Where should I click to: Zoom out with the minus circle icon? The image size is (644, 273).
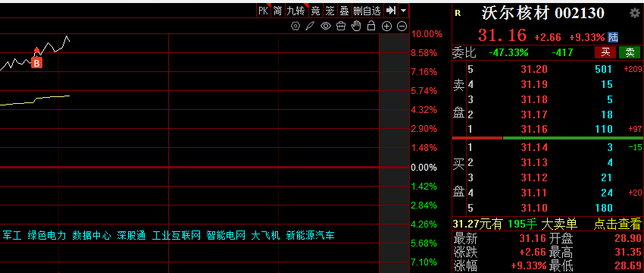click(x=402, y=27)
